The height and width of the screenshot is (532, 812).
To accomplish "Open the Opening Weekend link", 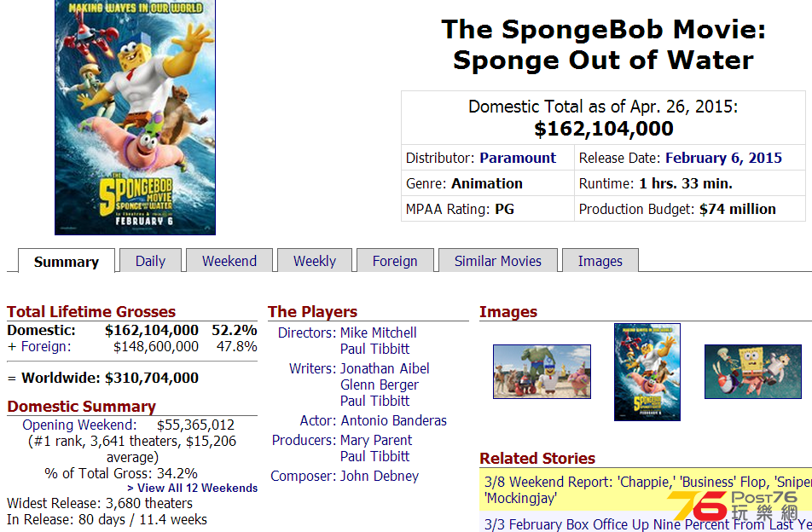I will (79, 425).
